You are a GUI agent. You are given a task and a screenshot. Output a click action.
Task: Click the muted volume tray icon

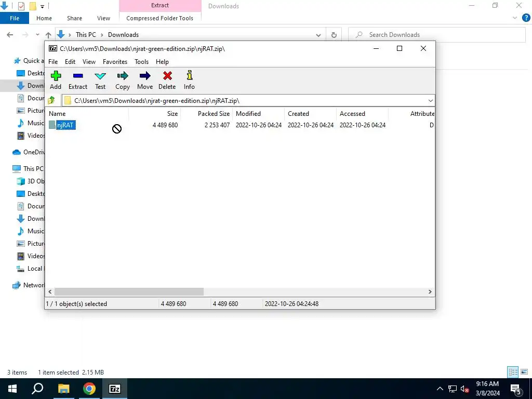tap(465, 389)
